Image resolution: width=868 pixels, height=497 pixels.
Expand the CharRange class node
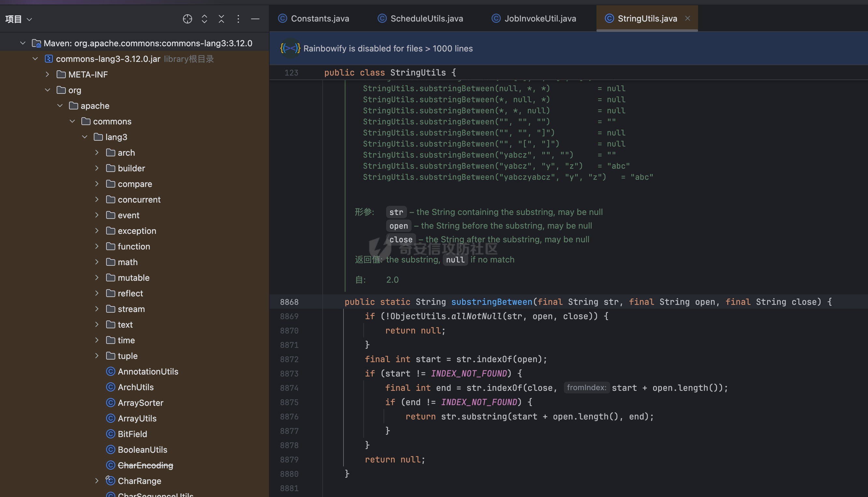pyautogui.click(x=97, y=481)
